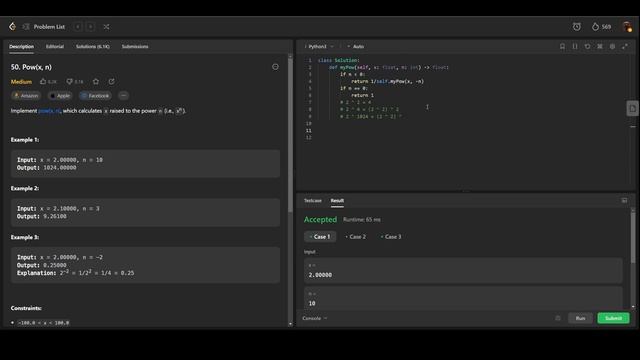Click the feedback icon beside the problem title
This screenshot has height=360, width=640.
(x=276, y=67)
